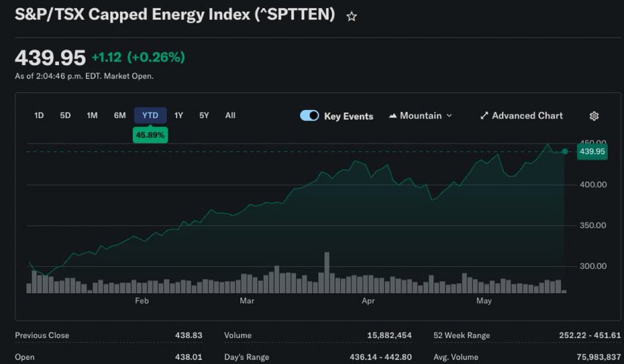624x364 pixels.
Task: Click the green endpoint dot on price line
Action: point(565,151)
